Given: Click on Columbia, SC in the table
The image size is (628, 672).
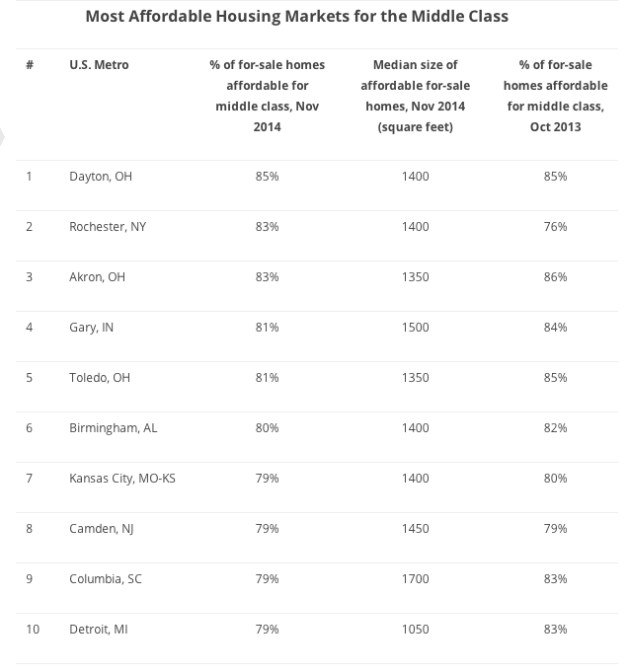Looking at the screenshot, I should click(x=106, y=579).
